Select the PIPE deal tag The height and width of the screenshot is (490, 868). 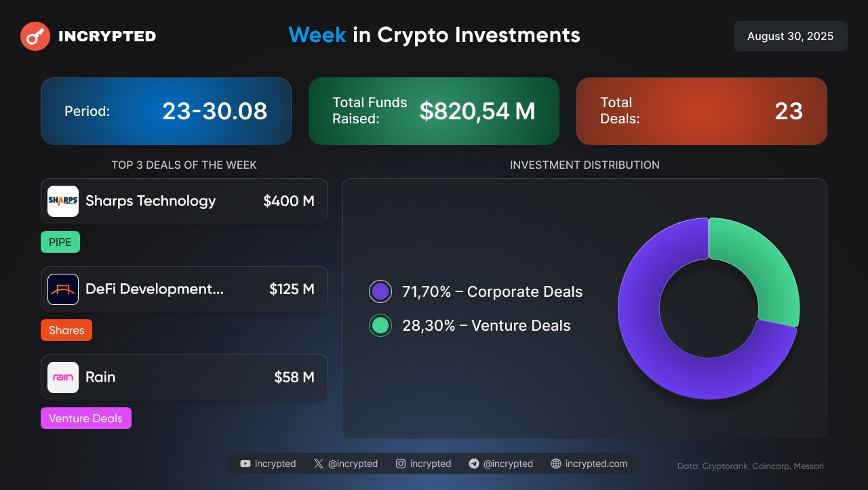(60, 242)
